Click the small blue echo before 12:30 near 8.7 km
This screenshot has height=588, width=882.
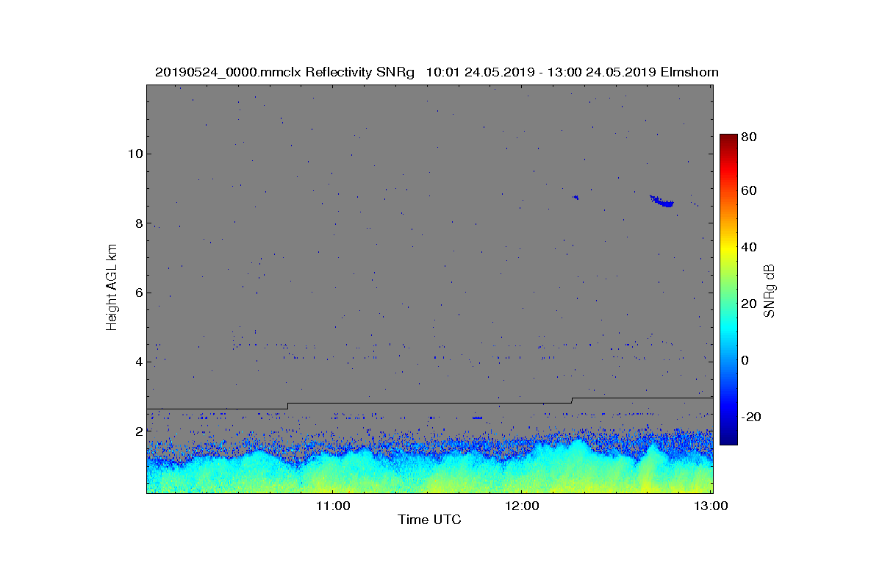pos(576,197)
